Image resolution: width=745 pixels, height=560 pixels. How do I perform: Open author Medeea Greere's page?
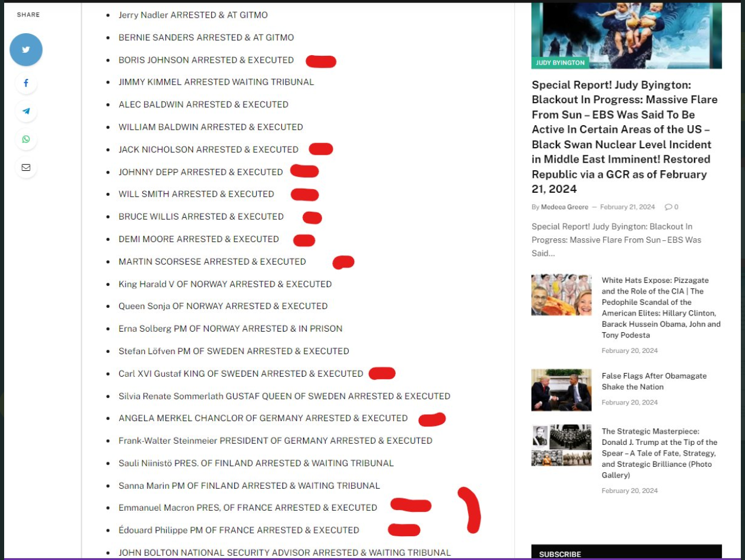pyautogui.click(x=565, y=207)
